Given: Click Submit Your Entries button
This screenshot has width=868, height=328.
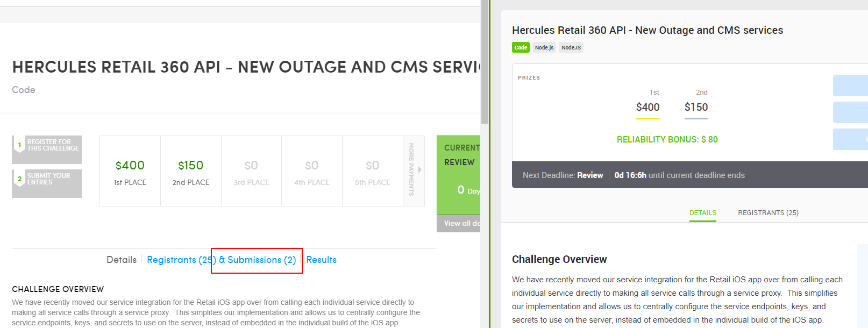Looking at the screenshot, I should (47, 183).
